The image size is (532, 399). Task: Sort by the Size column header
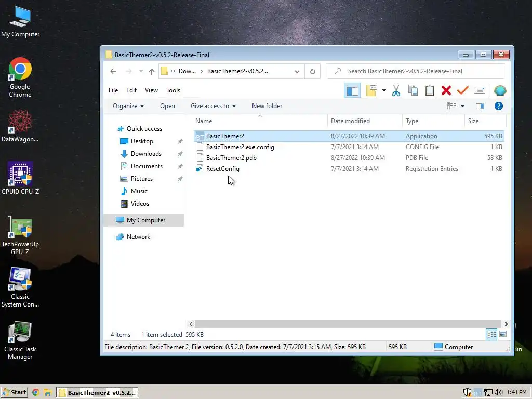[485, 121]
